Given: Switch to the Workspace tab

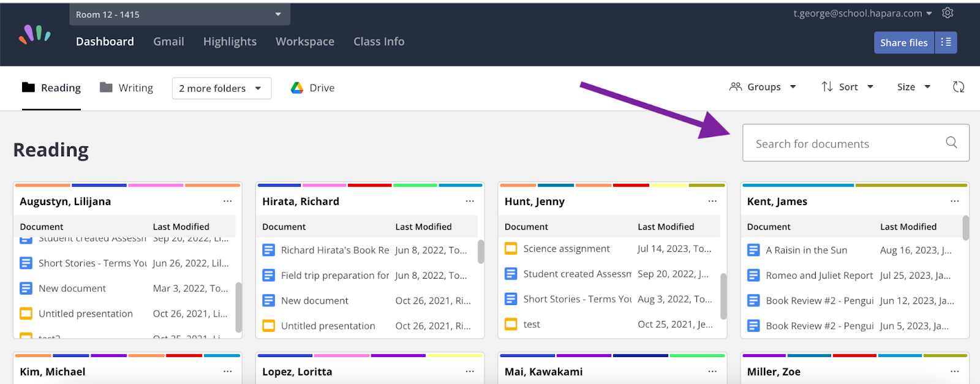Looking at the screenshot, I should (x=305, y=42).
